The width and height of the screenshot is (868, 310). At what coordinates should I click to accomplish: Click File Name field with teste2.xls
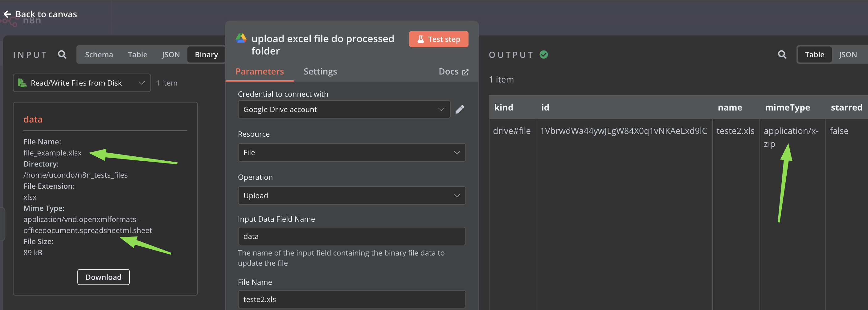click(352, 299)
